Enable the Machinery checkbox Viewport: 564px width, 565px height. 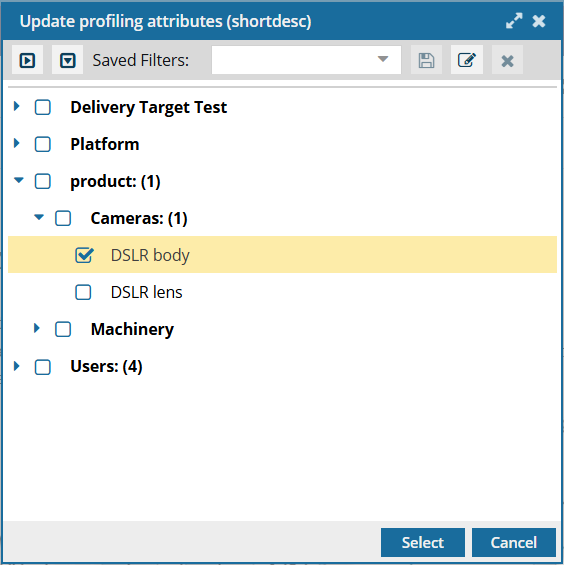[63, 329]
